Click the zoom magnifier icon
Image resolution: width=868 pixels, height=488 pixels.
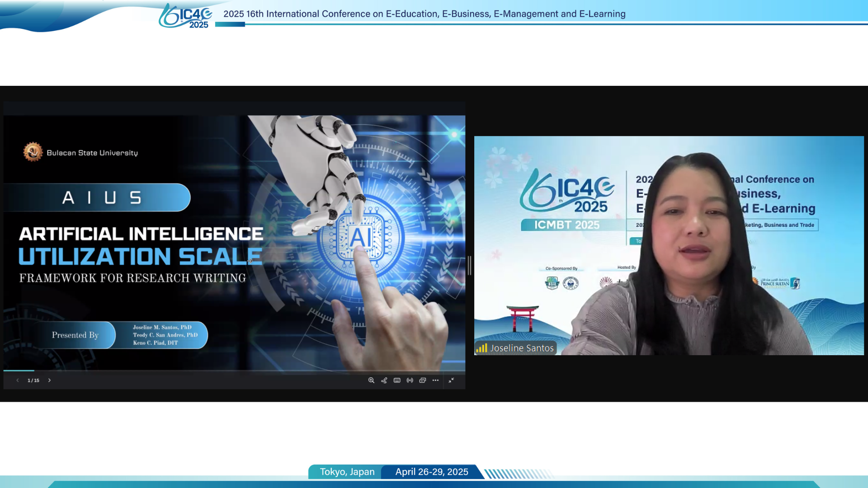tap(371, 380)
